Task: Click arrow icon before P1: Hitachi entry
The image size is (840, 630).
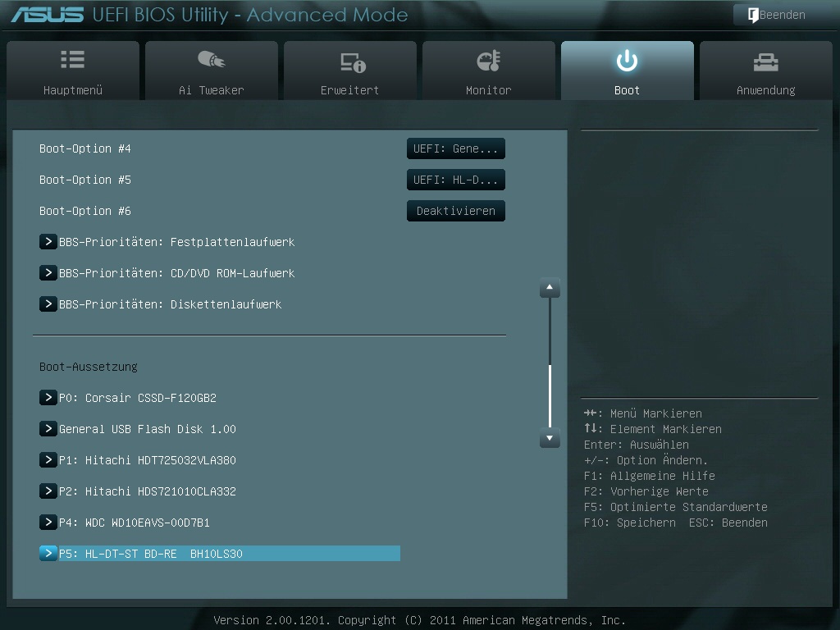Action: coord(48,459)
